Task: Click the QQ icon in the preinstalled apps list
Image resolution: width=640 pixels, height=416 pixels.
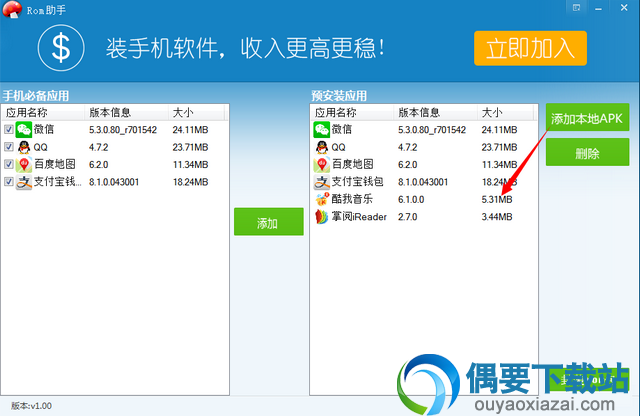Action: click(x=322, y=147)
